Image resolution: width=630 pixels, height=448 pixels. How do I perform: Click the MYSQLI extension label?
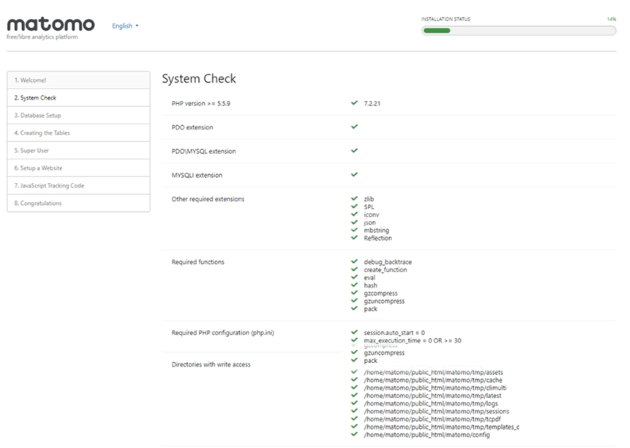[197, 175]
